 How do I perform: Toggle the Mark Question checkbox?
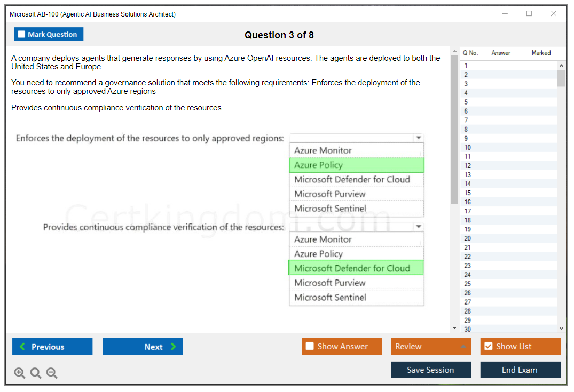coord(21,34)
